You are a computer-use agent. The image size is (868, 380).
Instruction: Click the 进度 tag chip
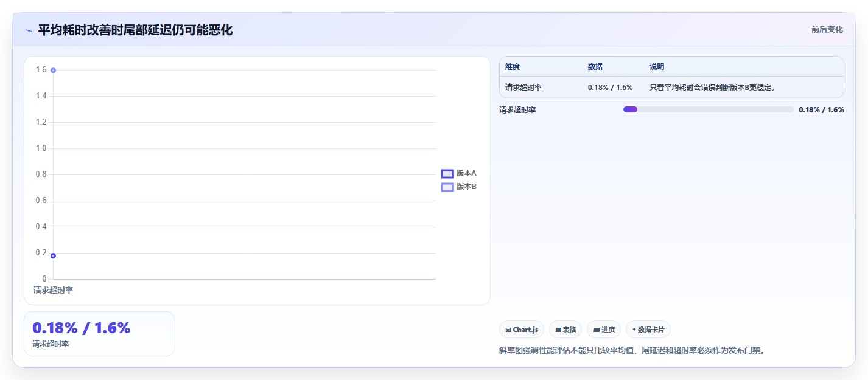point(604,330)
